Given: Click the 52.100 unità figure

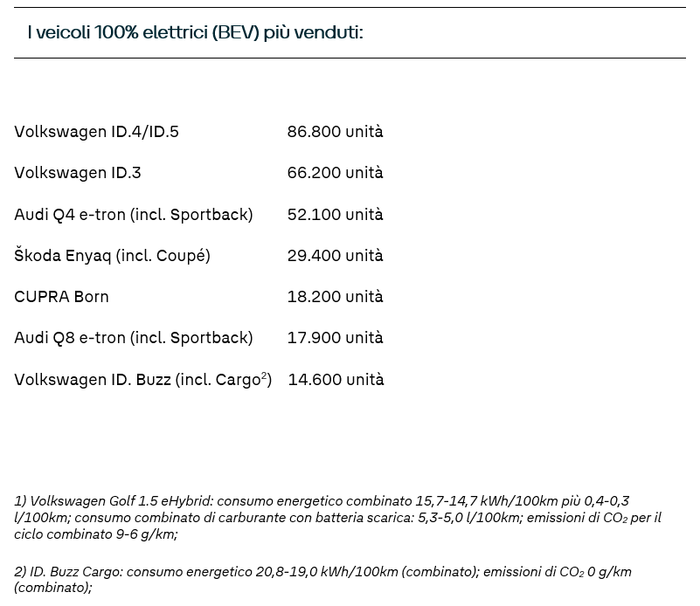Looking at the screenshot, I should click(x=335, y=215).
